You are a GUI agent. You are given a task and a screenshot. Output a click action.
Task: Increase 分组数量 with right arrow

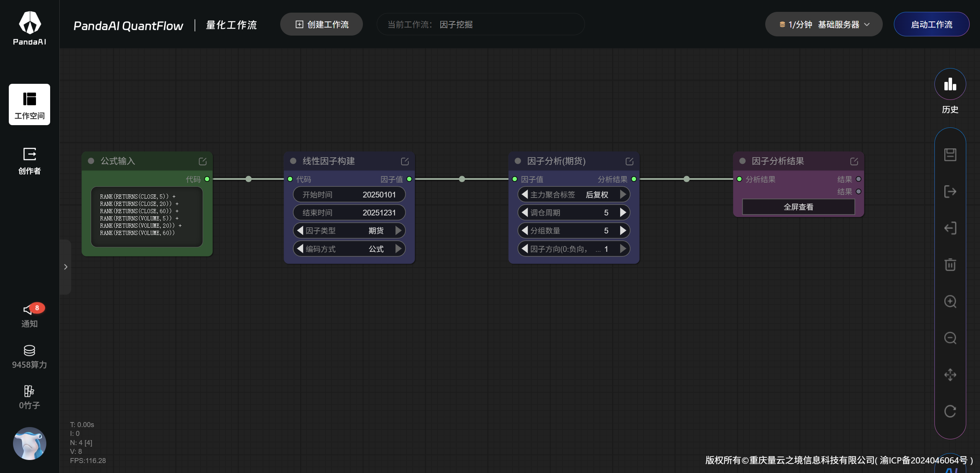click(x=623, y=230)
